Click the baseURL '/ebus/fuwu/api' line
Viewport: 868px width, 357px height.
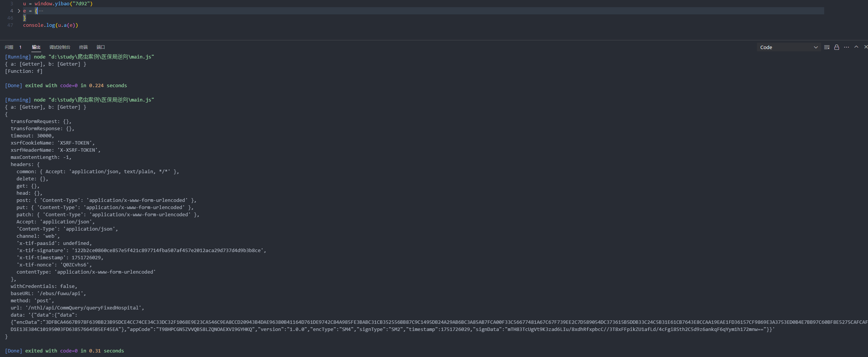(x=48, y=294)
